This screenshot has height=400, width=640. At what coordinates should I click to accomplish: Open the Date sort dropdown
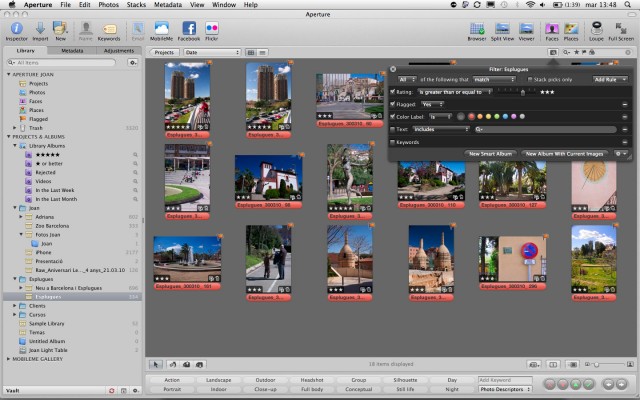pos(212,52)
